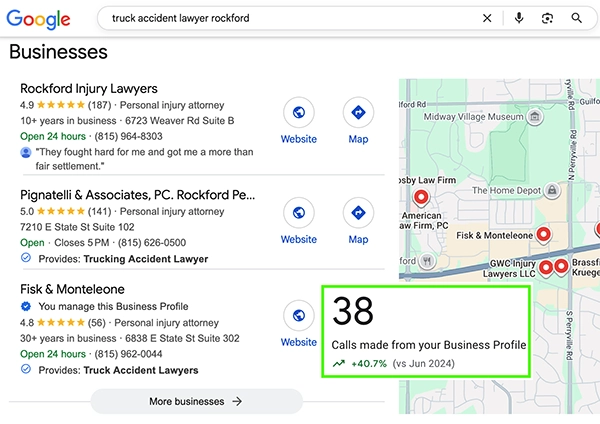Click the 38 calls count number
This screenshot has width=600, height=424.
pyautogui.click(x=353, y=311)
